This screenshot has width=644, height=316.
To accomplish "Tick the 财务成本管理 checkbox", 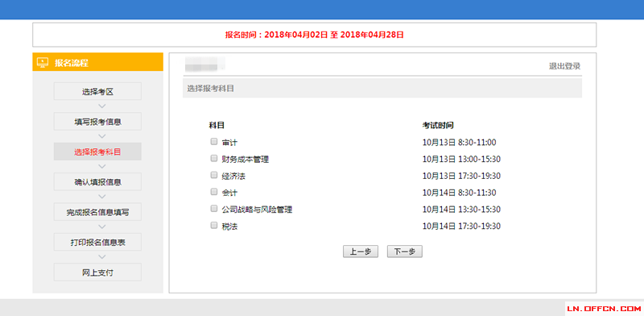I will [213, 158].
